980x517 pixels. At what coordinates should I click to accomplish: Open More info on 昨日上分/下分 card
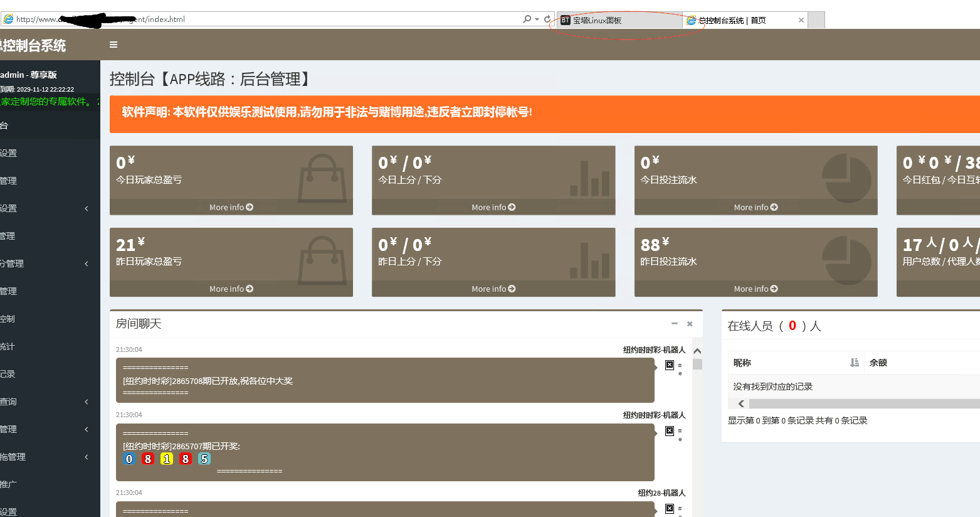(493, 289)
